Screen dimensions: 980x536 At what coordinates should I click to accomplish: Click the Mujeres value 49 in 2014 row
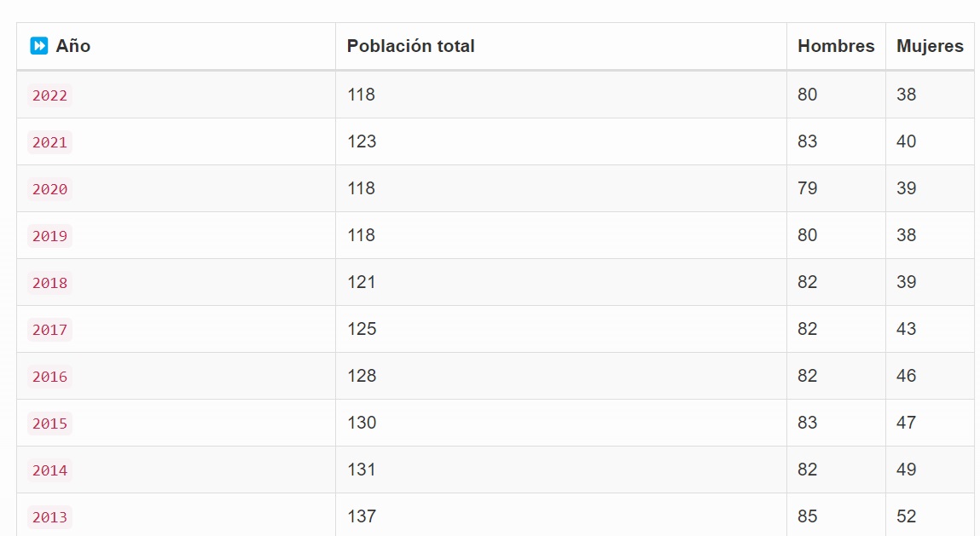907,470
